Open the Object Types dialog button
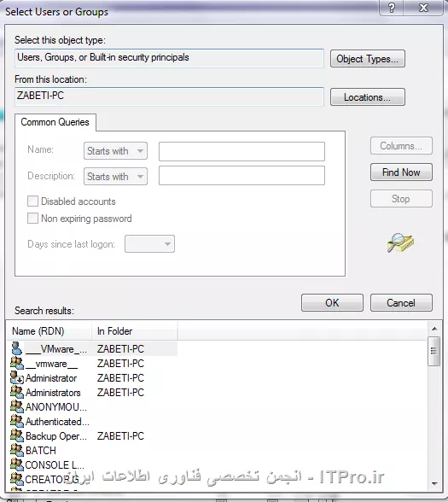Image resolution: width=448 pixels, height=502 pixels. [367, 59]
